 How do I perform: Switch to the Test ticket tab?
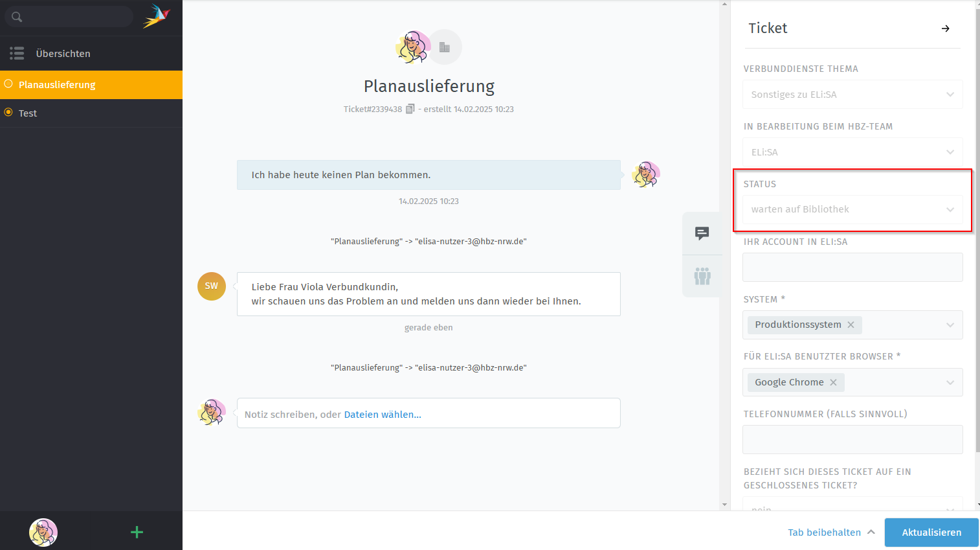[28, 113]
